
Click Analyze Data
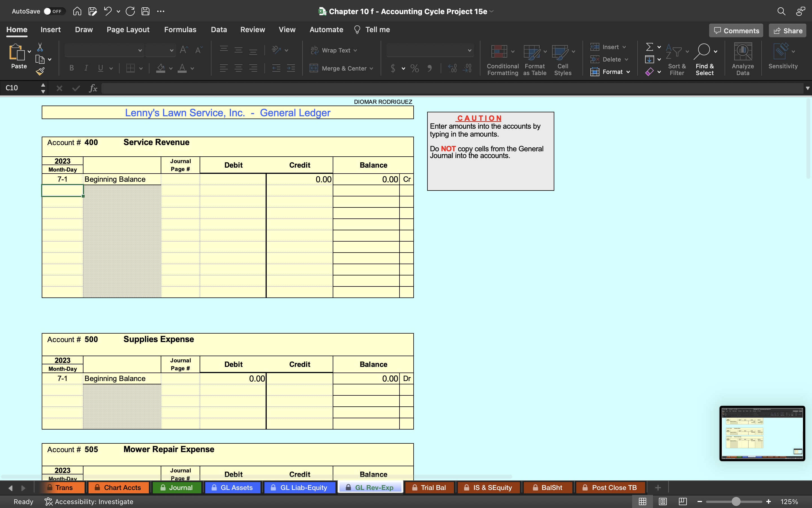tap(743, 60)
